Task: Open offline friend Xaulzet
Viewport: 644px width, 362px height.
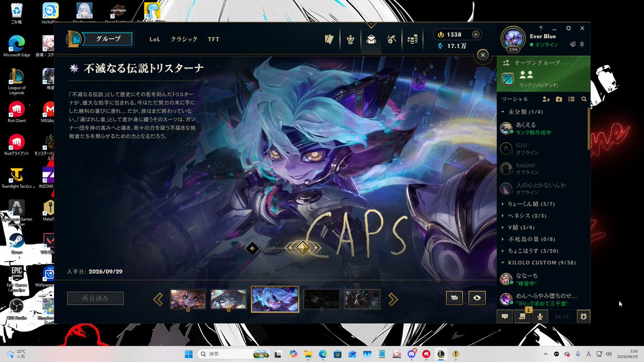Action: (542, 169)
